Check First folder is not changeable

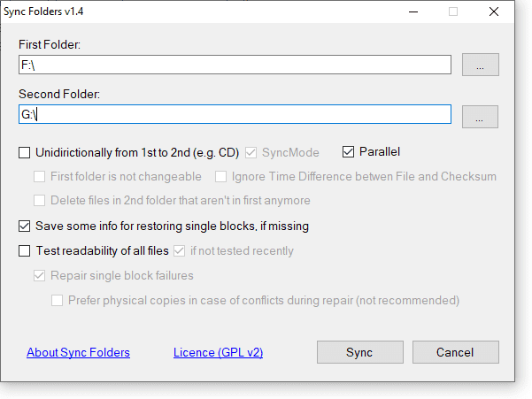point(39,176)
